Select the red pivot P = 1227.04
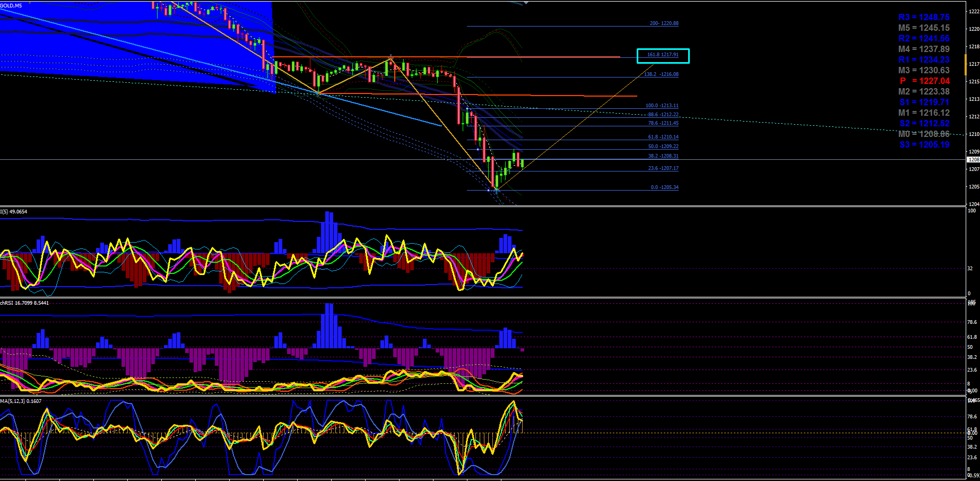The width and height of the screenshot is (980, 481). pos(925,81)
